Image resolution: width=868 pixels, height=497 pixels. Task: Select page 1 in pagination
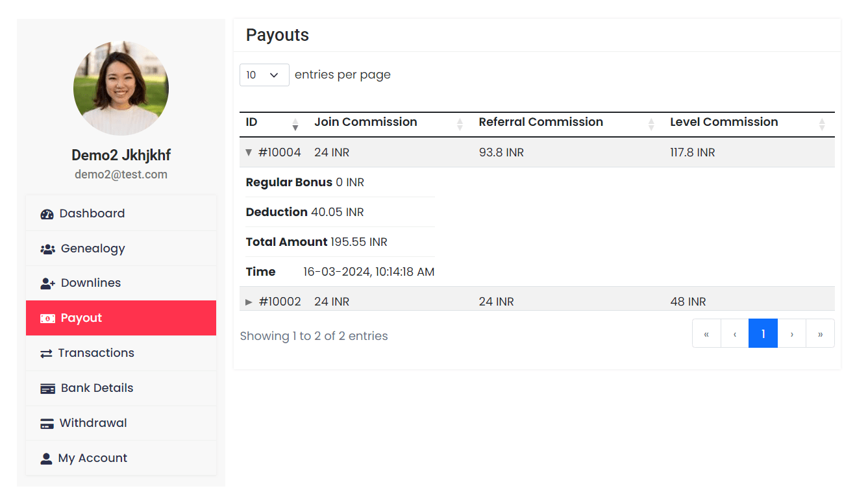point(763,333)
